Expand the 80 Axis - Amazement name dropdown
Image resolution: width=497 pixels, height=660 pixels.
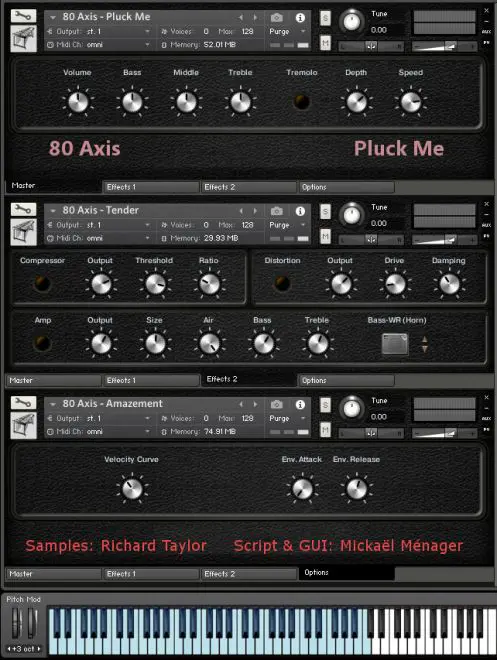coord(53,404)
